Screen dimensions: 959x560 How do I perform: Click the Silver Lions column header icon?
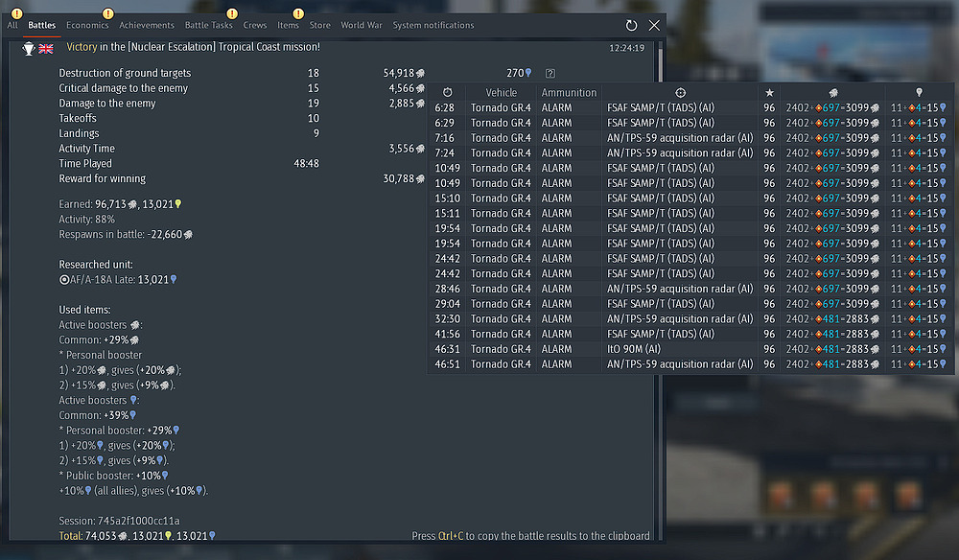click(x=832, y=92)
